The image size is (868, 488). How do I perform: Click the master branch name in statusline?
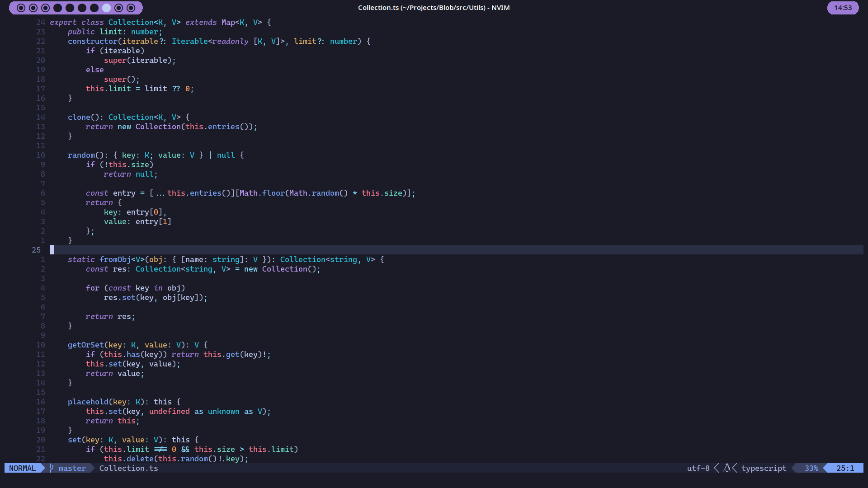72,468
